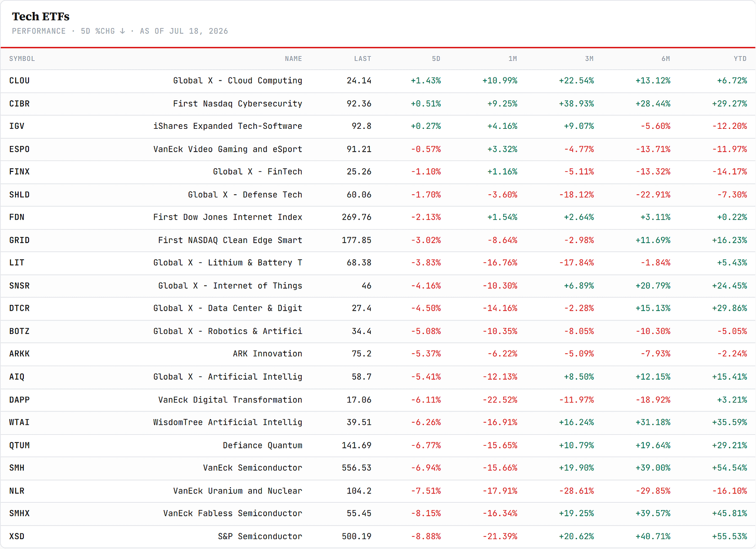This screenshot has width=756, height=549.
Task: Sort by the 3M column header
Action: click(x=589, y=59)
